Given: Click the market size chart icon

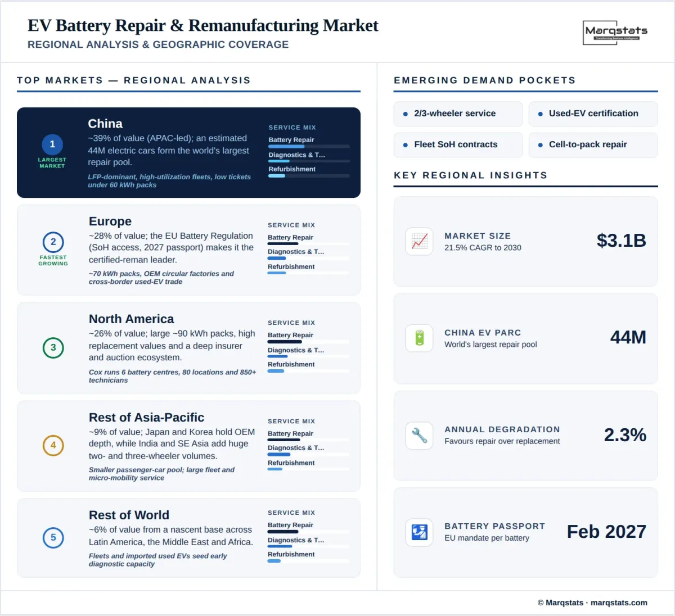Looking at the screenshot, I should (420, 242).
